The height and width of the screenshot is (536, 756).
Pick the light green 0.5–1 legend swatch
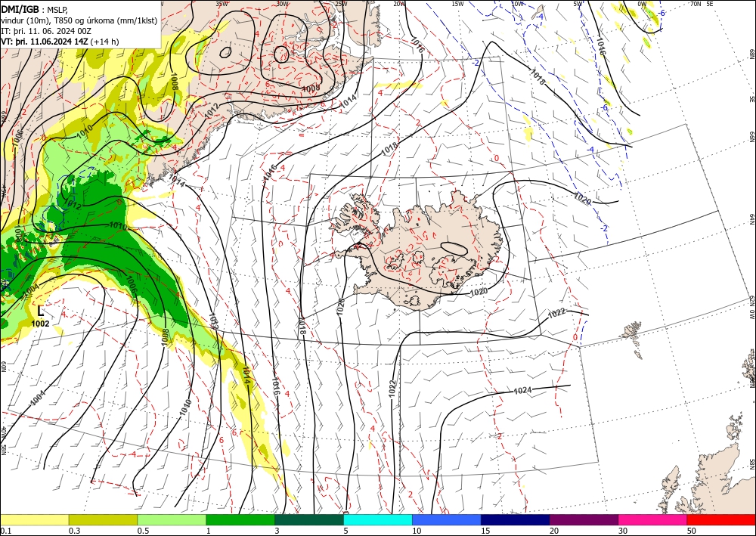pos(172,519)
